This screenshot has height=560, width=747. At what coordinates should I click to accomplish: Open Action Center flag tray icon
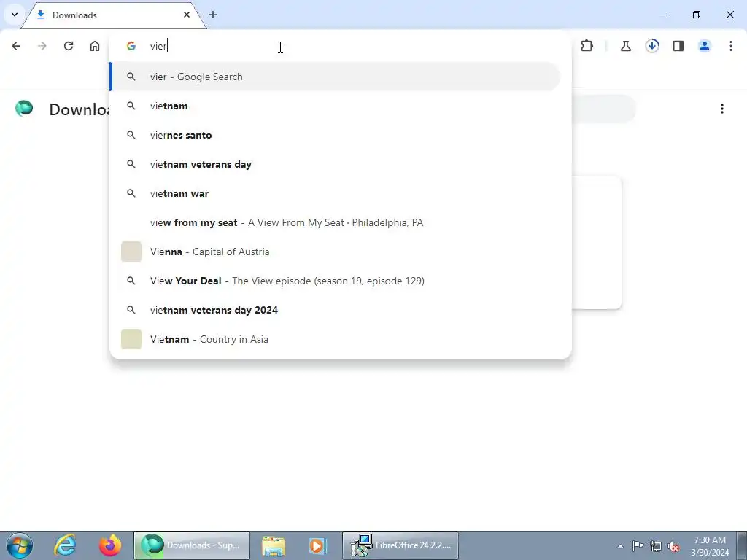(638, 546)
